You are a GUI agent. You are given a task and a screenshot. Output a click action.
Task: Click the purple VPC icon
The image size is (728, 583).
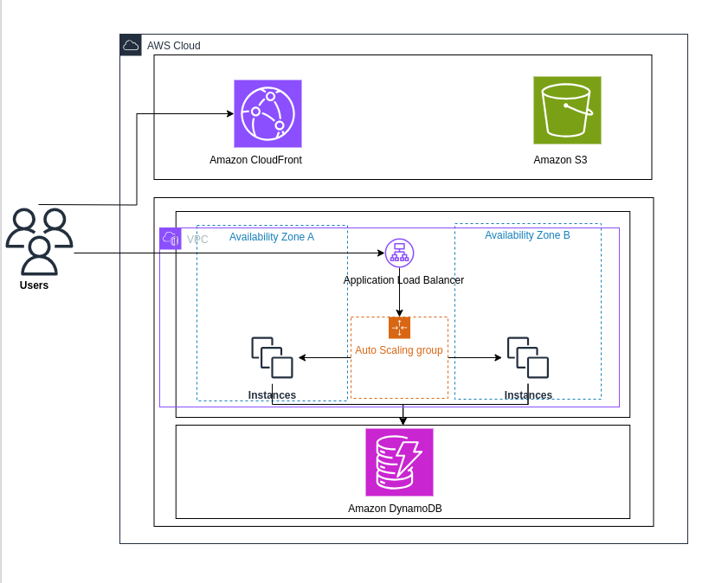[171, 239]
